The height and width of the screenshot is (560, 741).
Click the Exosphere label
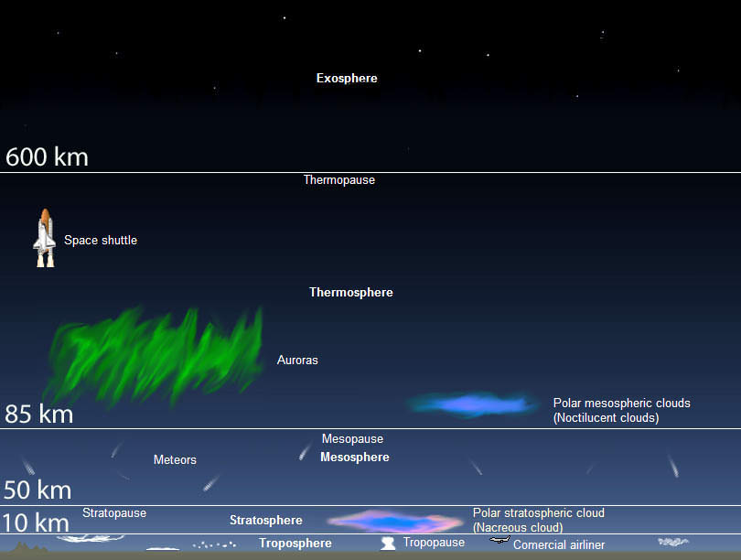click(x=347, y=79)
